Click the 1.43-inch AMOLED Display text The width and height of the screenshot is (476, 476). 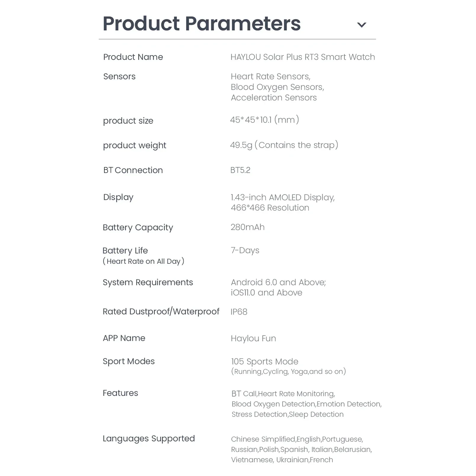coord(282,197)
